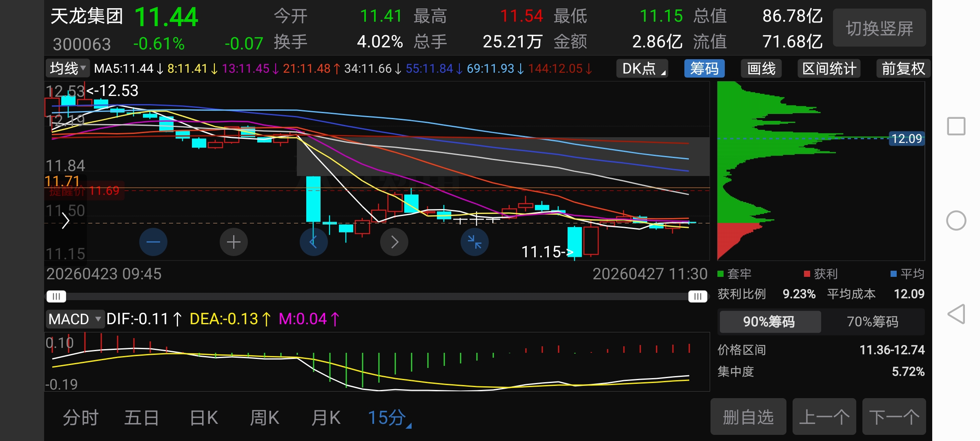The image size is (980, 441).
Task: Click the start date 20260423 09:45
Action: click(104, 274)
